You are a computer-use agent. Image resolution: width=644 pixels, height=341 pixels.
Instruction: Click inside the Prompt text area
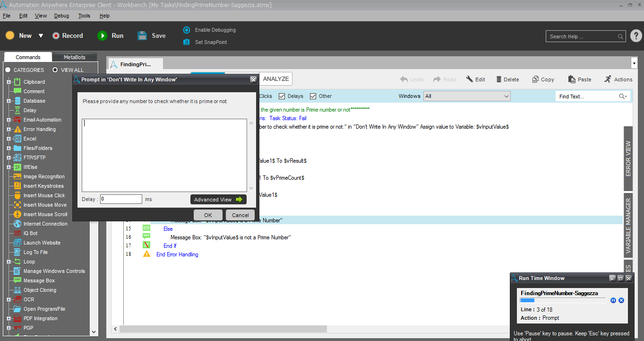tap(164, 155)
